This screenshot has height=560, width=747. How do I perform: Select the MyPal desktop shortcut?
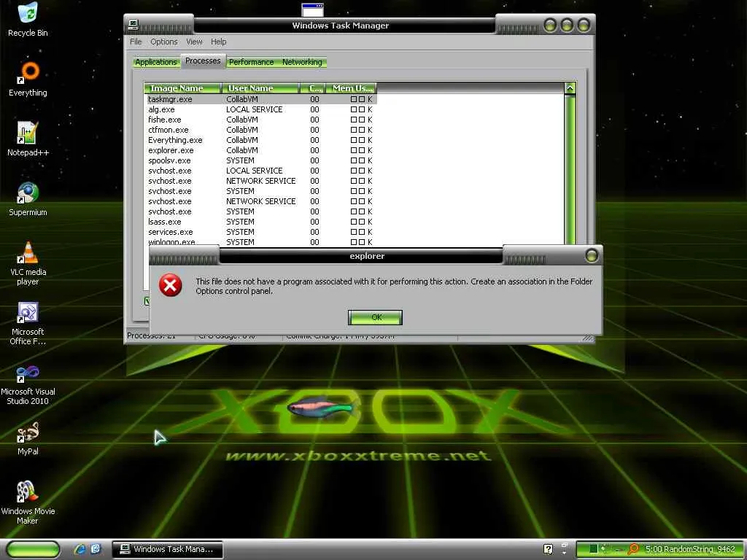pos(28,438)
